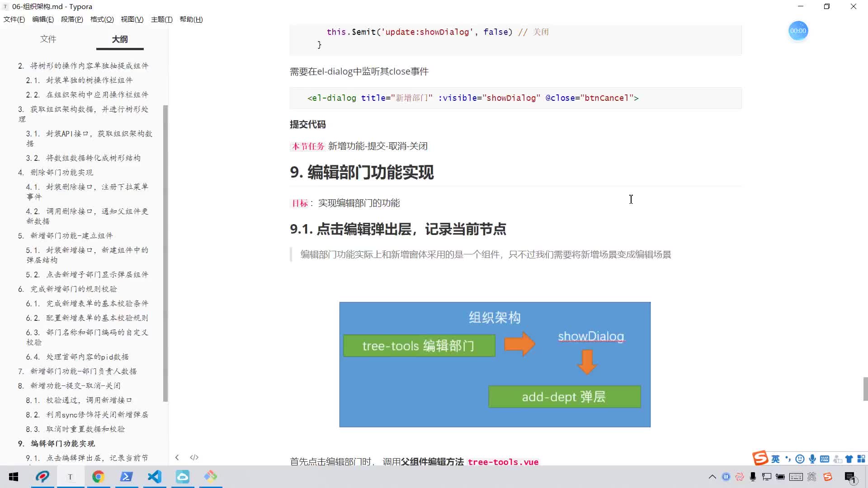Click the blue 00:00 recording timer circle
Screen dimensions: 868x488
tap(798, 31)
